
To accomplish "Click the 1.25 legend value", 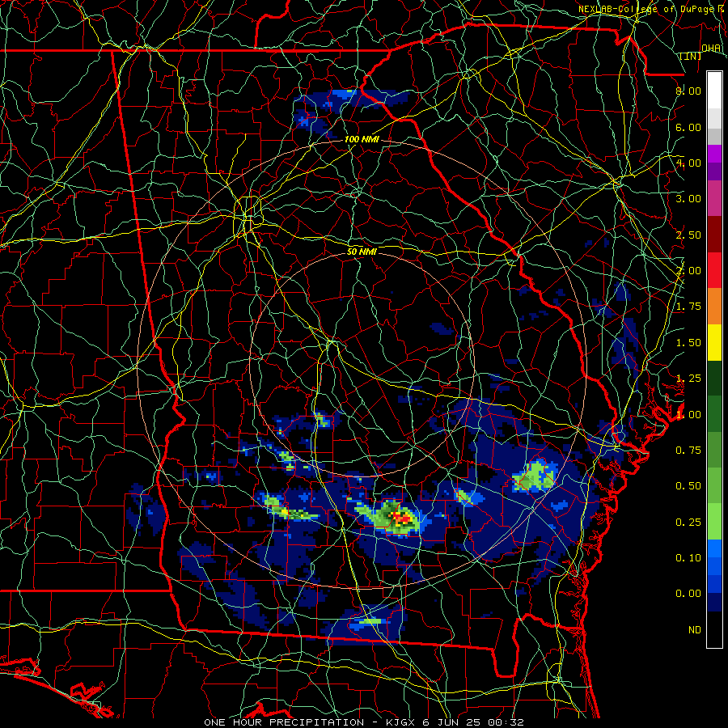I will [x=688, y=379].
